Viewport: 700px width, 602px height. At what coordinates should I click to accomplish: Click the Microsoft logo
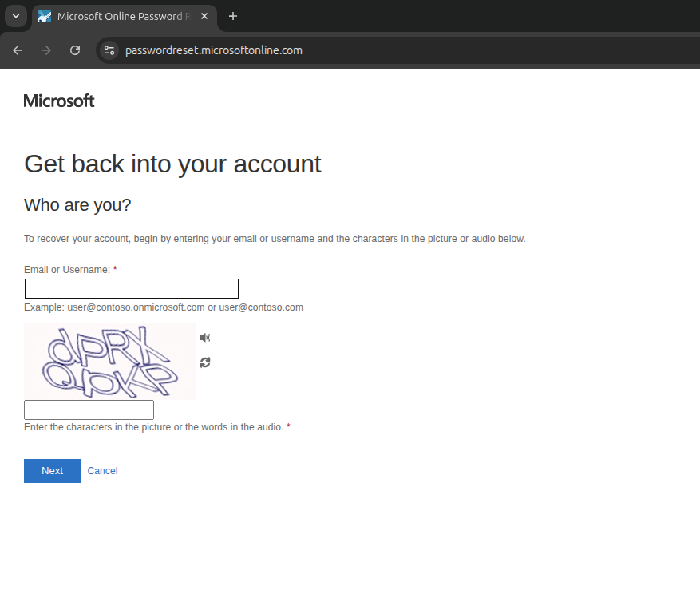[59, 101]
